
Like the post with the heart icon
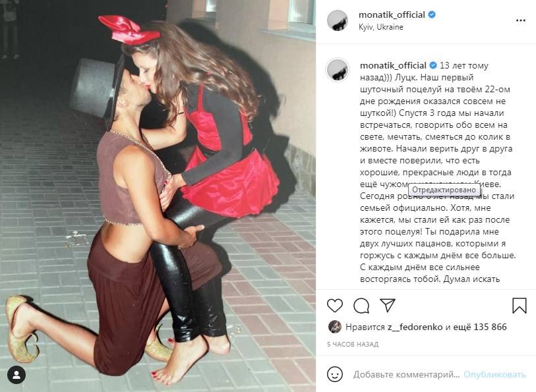335,305
